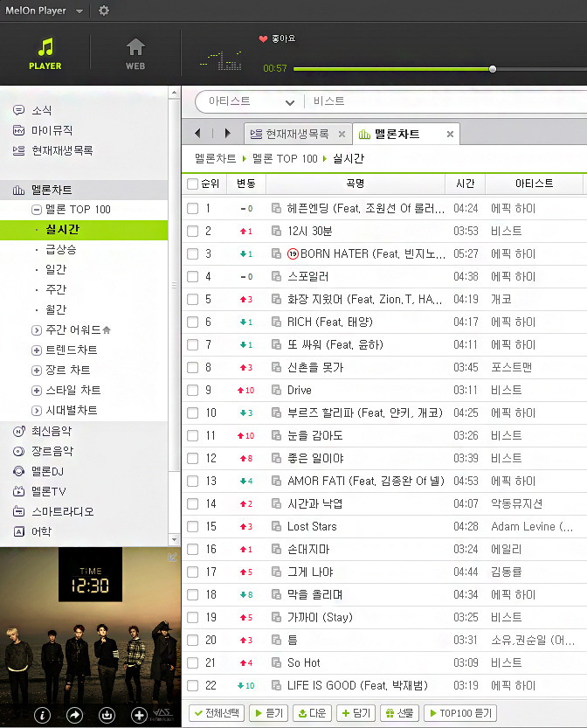587x728 pixels.
Task: Click the heart like icon
Action: pyautogui.click(x=263, y=39)
